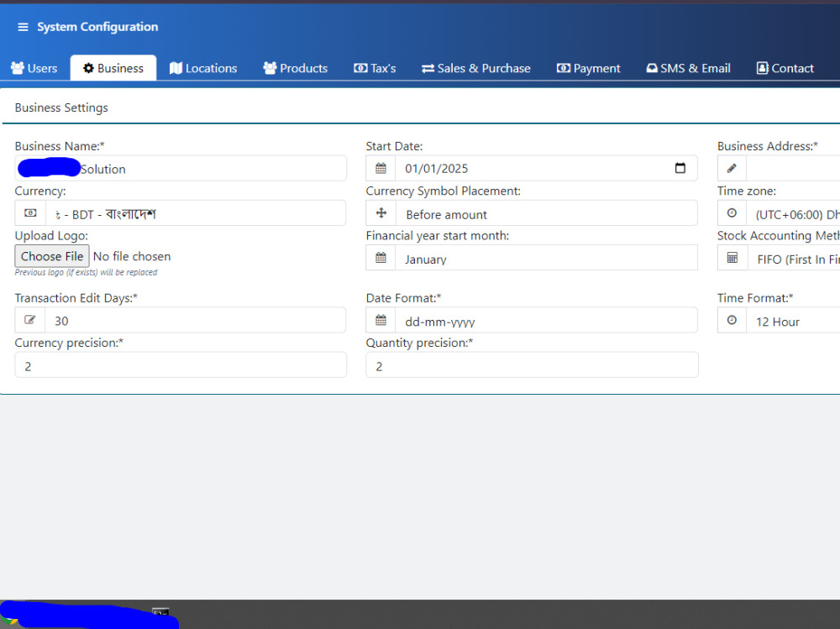Open the hamburger menu beside System Configuration

coord(23,27)
